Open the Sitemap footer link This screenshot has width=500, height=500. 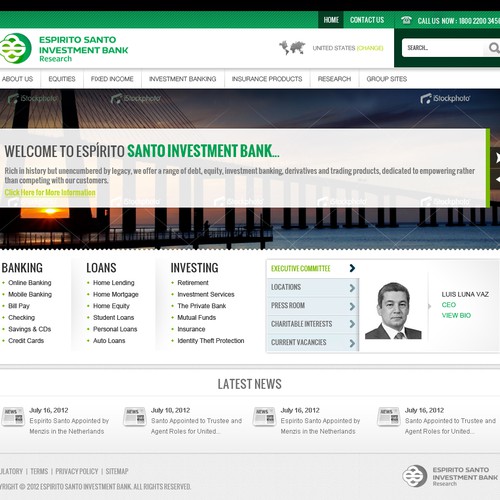(117, 471)
